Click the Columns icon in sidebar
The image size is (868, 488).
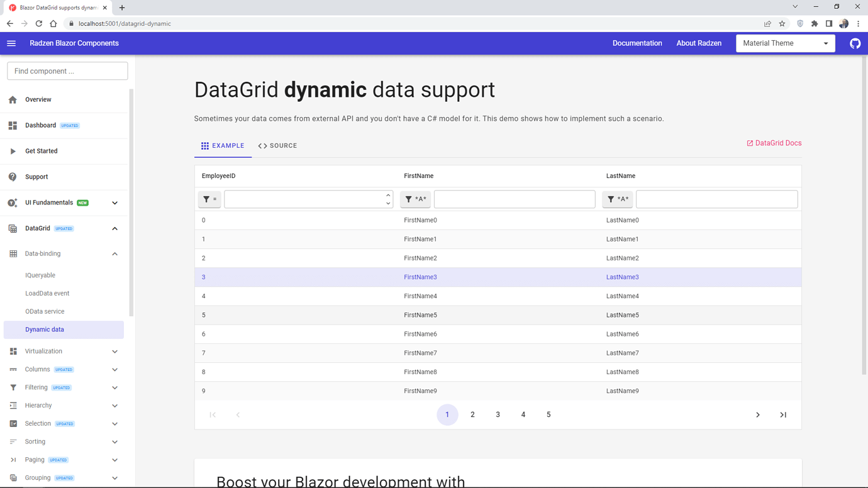pos(13,370)
